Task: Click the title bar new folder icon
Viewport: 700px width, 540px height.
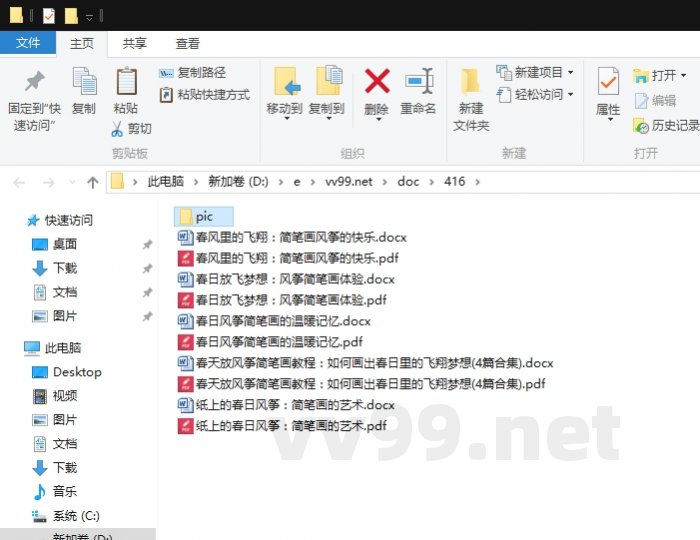Action: tap(71, 17)
